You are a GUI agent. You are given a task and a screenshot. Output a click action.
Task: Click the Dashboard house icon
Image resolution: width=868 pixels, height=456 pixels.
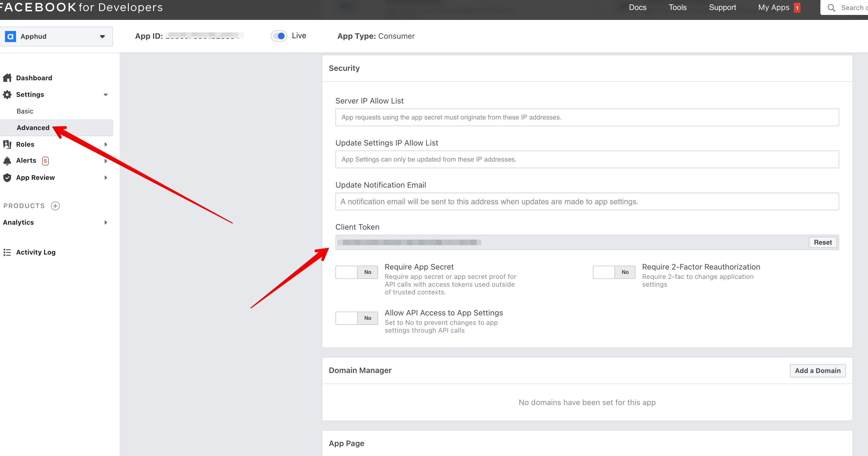[7, 78]
